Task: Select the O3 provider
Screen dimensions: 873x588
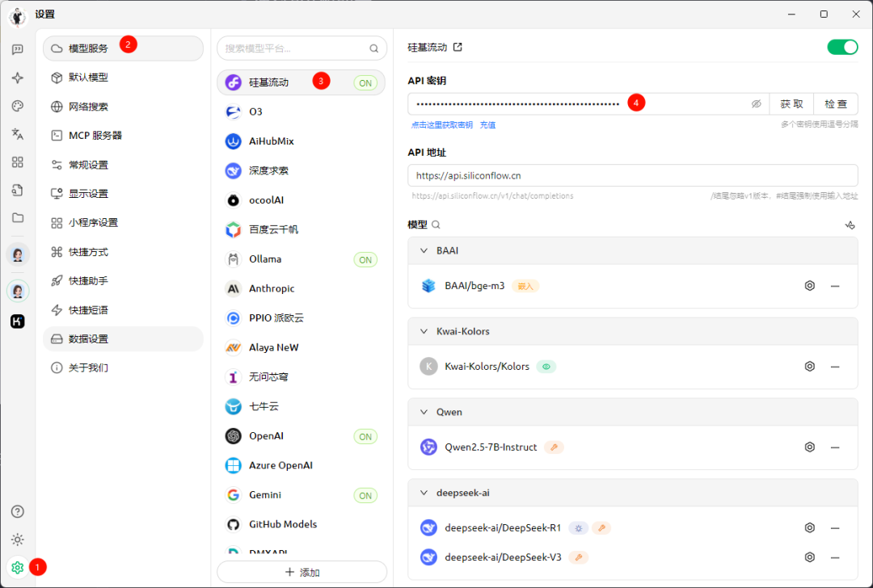Action: coord(302,111)
